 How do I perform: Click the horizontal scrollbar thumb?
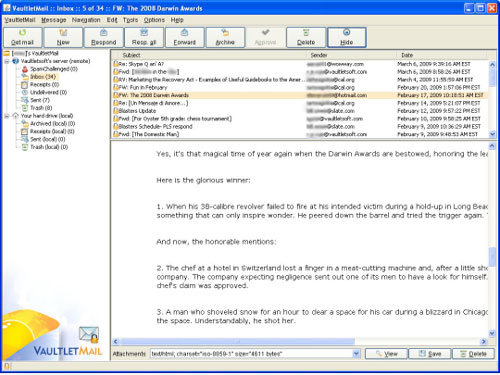[x=237, y=341]
